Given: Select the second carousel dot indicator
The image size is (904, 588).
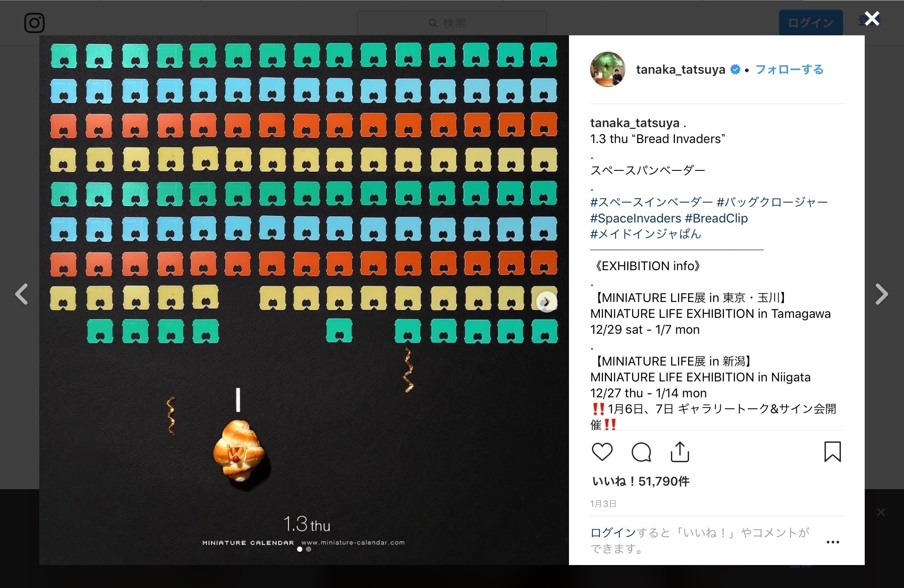Looking at the screenshot, I should click(309, 549).
